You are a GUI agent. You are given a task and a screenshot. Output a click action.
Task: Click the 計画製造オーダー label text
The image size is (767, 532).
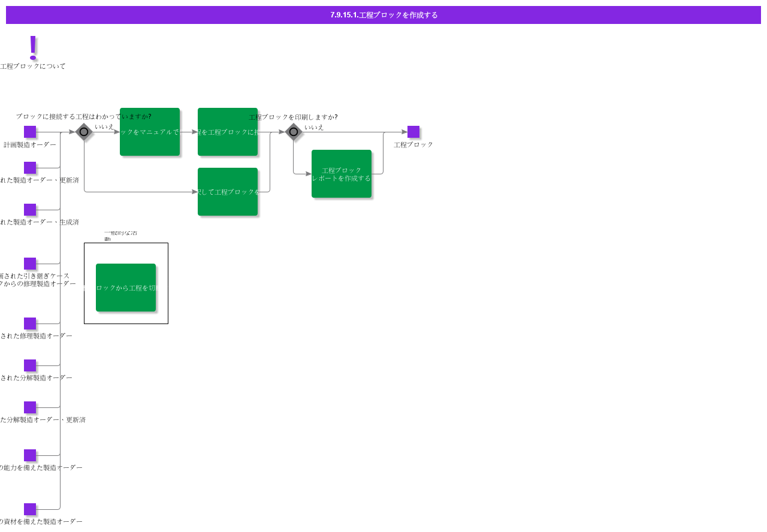[30, 145]
